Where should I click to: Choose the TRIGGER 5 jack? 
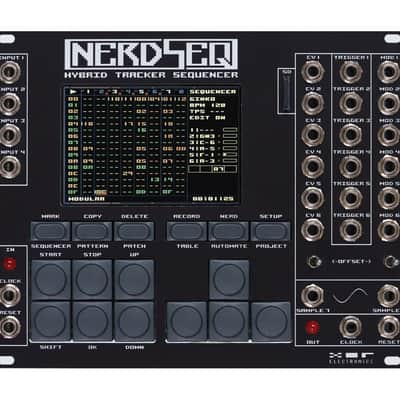(351, 198)
